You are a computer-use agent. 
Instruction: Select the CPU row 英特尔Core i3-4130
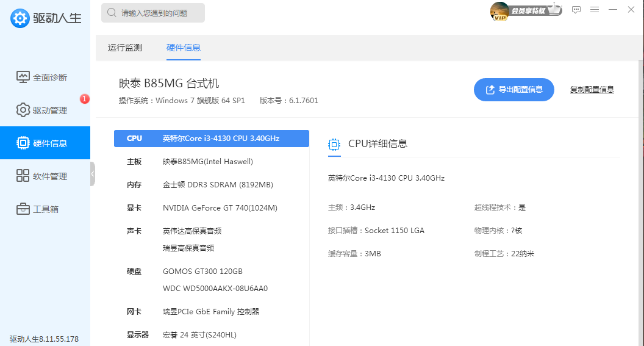[212, 139]
